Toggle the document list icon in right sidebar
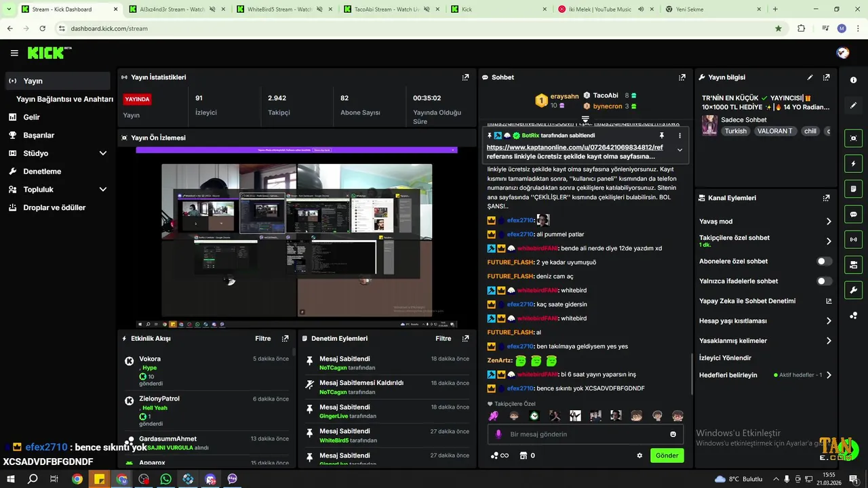Screen dimensions: 868x488 (853, 188)
